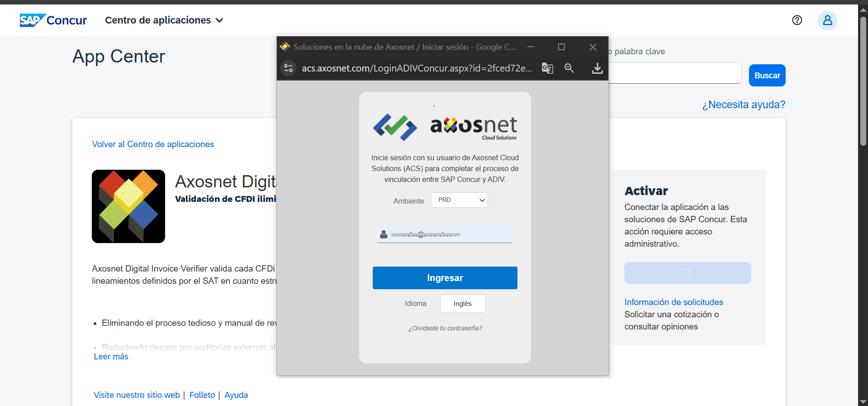
Task: Open the help question mark icon
Action: 797,20
